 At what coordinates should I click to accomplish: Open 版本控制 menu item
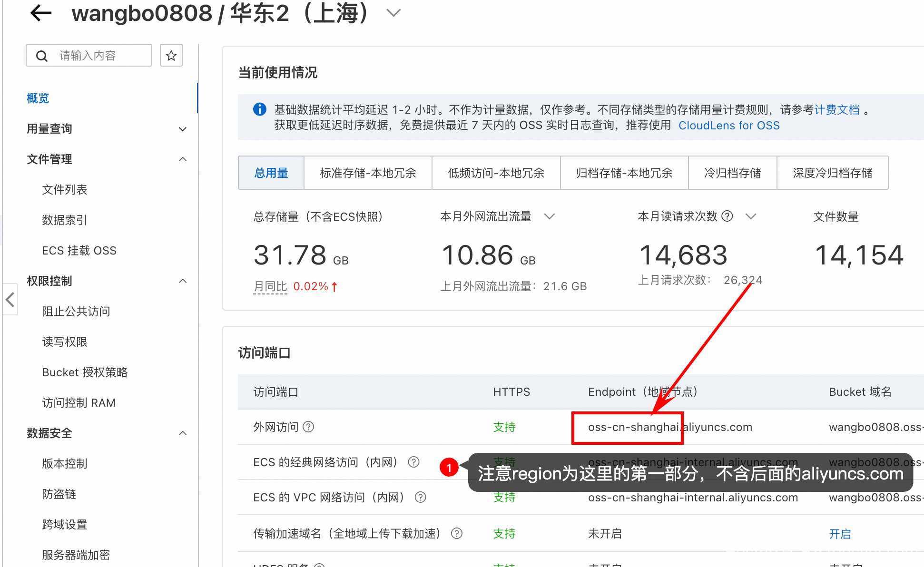[x=65, y=464]
